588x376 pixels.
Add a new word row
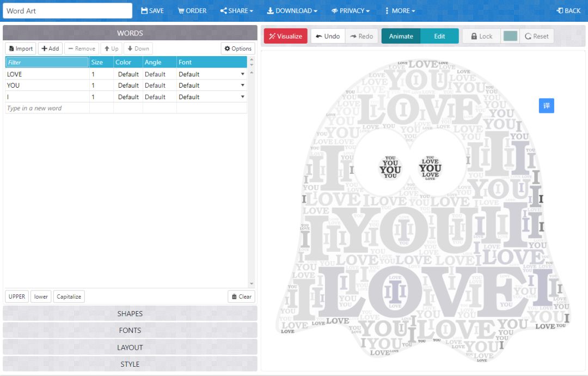pyautogui.click(x=50, y=48)
